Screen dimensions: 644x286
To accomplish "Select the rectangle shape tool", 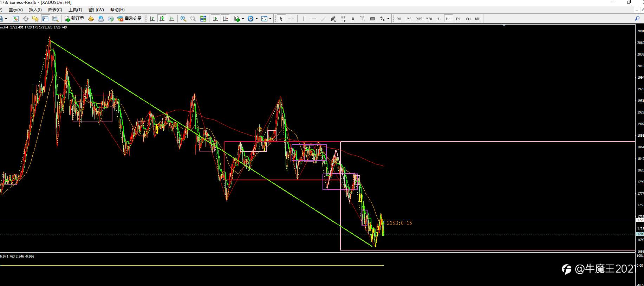I will (373, 19).
